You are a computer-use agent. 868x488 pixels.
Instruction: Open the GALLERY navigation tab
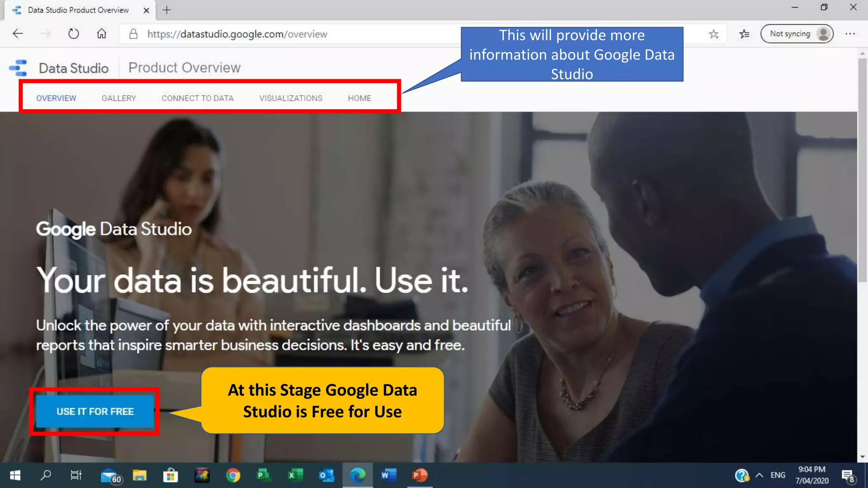point(119,98)
